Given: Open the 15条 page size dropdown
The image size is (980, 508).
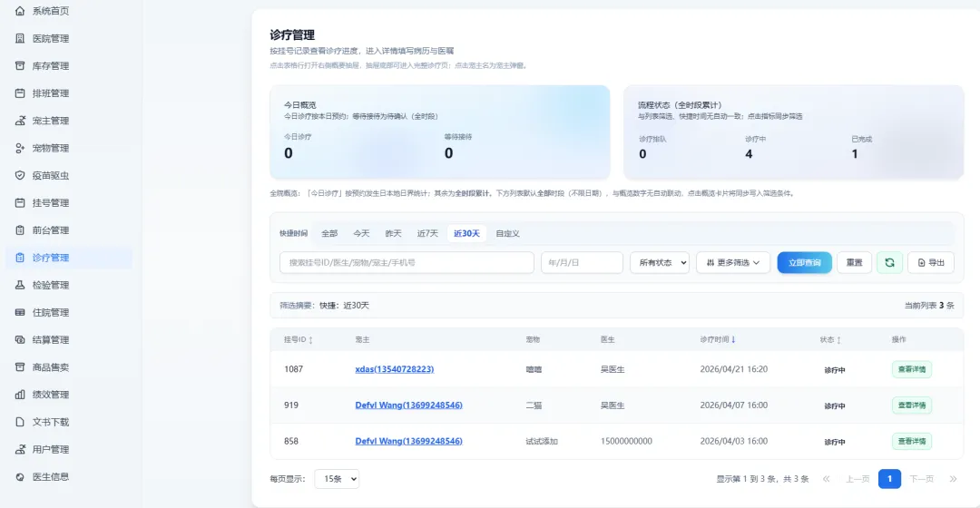Looking at the screenshot, I should click(337, 479).
